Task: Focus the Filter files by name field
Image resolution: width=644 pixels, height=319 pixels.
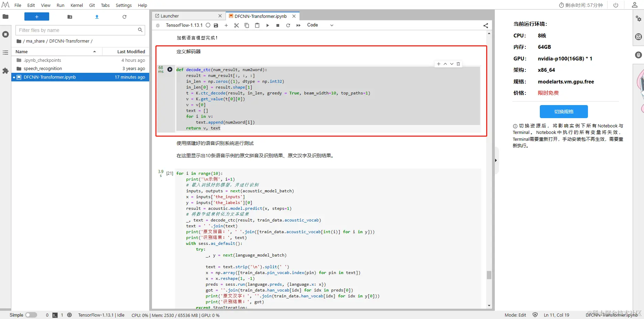Action: tap(80, 30)
